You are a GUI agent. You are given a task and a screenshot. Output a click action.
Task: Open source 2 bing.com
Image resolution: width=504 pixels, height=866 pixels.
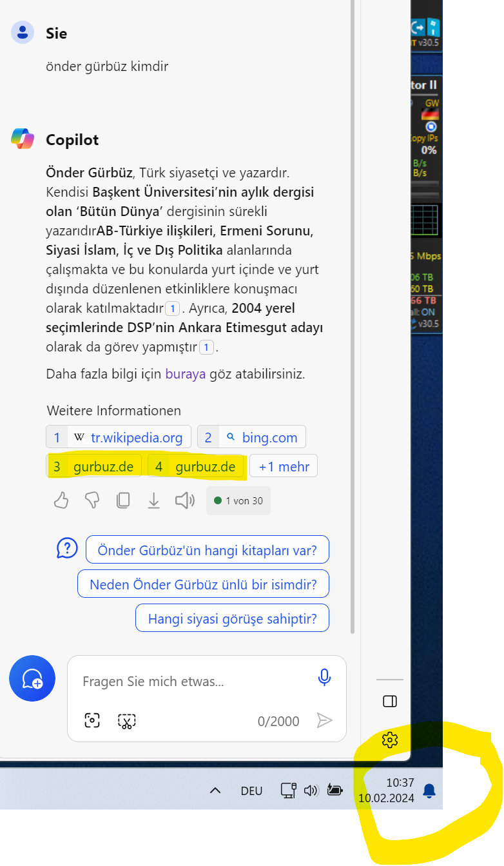[251, 437]
